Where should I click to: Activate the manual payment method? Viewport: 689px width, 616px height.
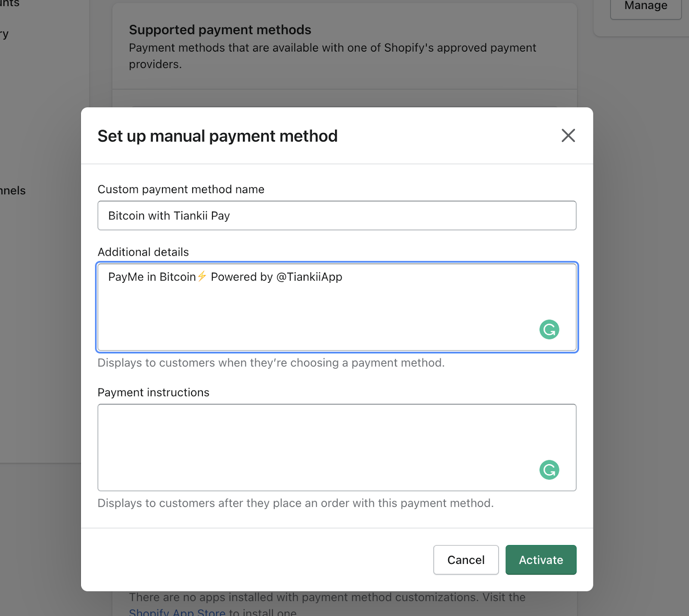(541, 560)
